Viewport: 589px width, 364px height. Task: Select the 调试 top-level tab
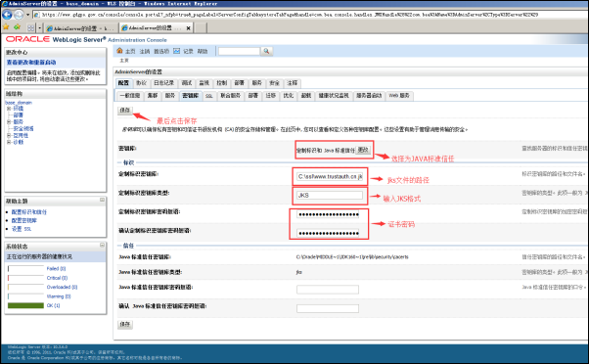pyautogui.click(x=186, y=83)
